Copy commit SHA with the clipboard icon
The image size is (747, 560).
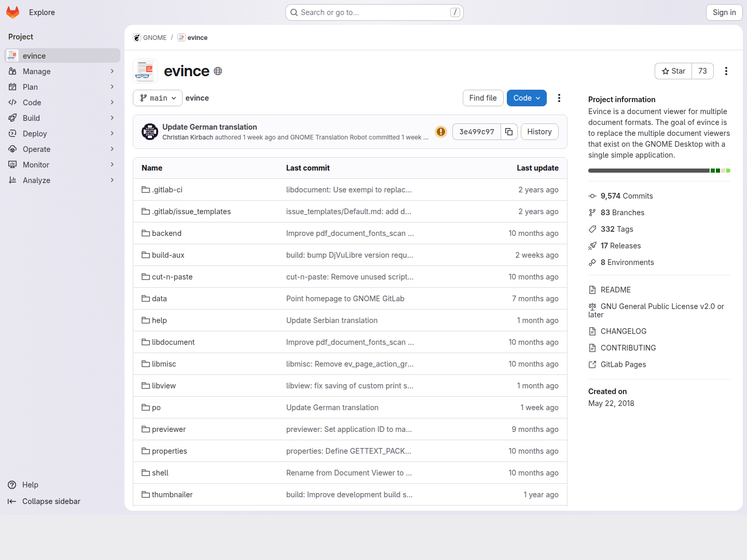(x=509, y=132)
